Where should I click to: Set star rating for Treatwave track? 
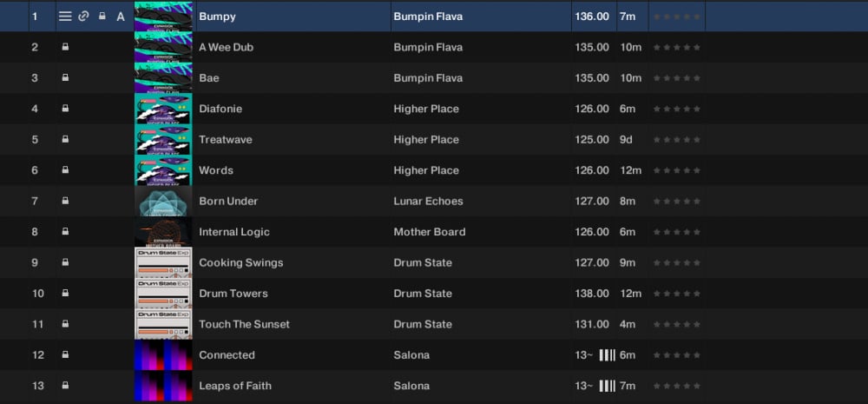pos(676,140)
